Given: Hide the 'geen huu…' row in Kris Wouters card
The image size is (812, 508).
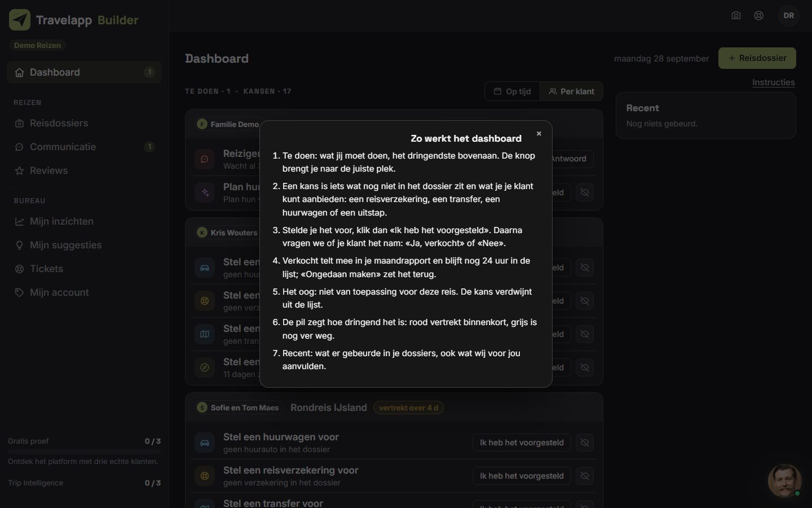Looking at the screenshot, I should point(585,268).
